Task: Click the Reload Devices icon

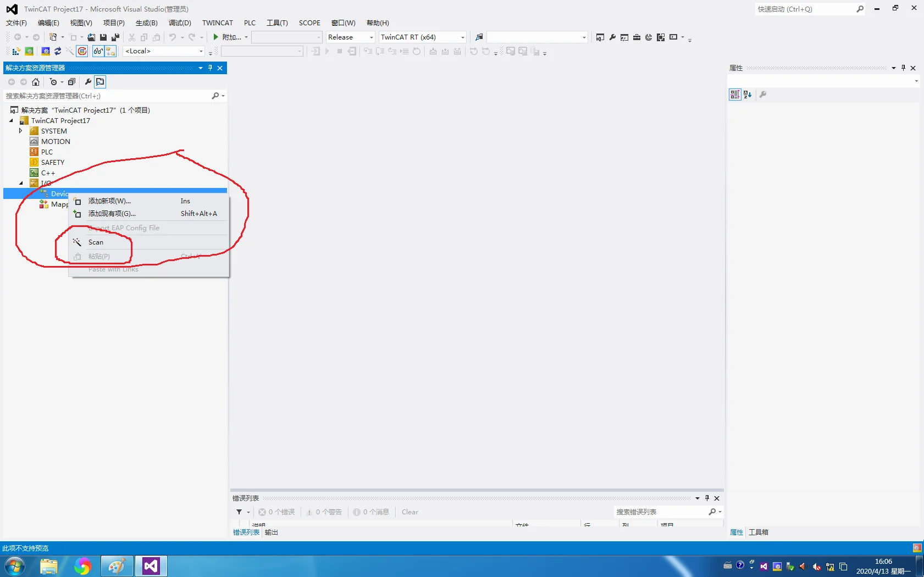Action: (x=58, y=51)
